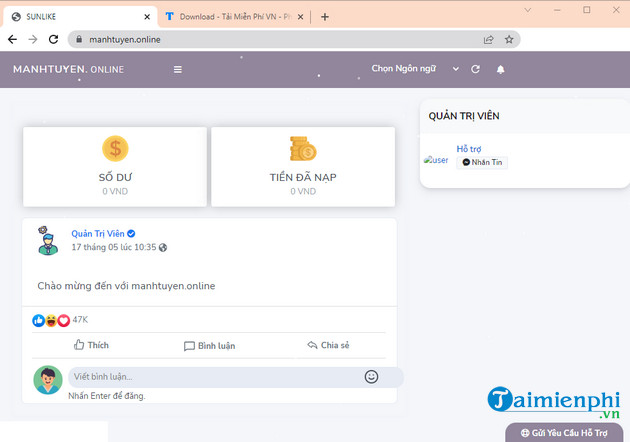Click the SỐ DƯ 0 VND value
This screenshot has width=630, height=442.
tap(115, 191)
